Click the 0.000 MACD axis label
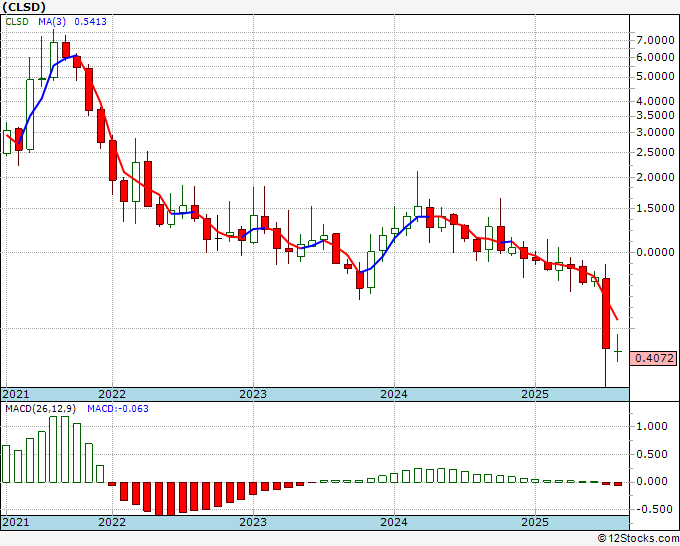Image resolution: width=680 pixels, height=546 pixels. [x=651, y=481]
